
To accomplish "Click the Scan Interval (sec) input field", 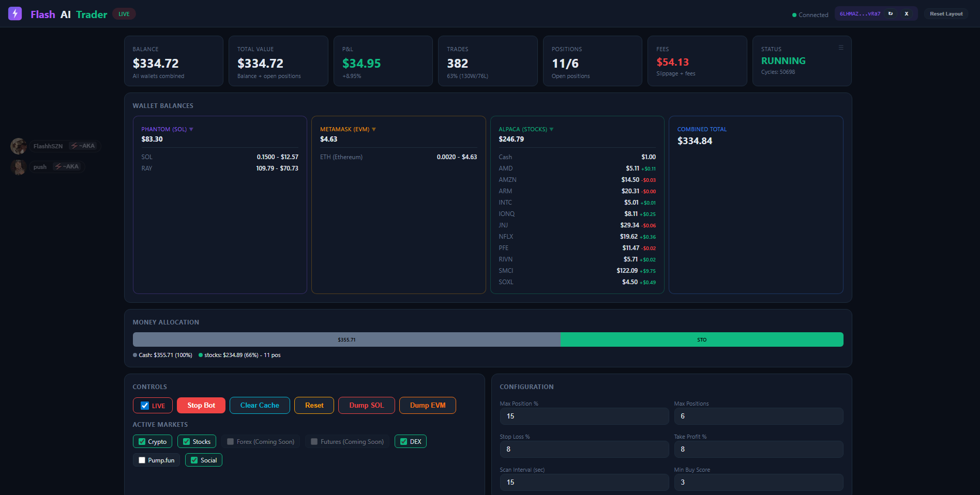I will click(x=584, y=482).
